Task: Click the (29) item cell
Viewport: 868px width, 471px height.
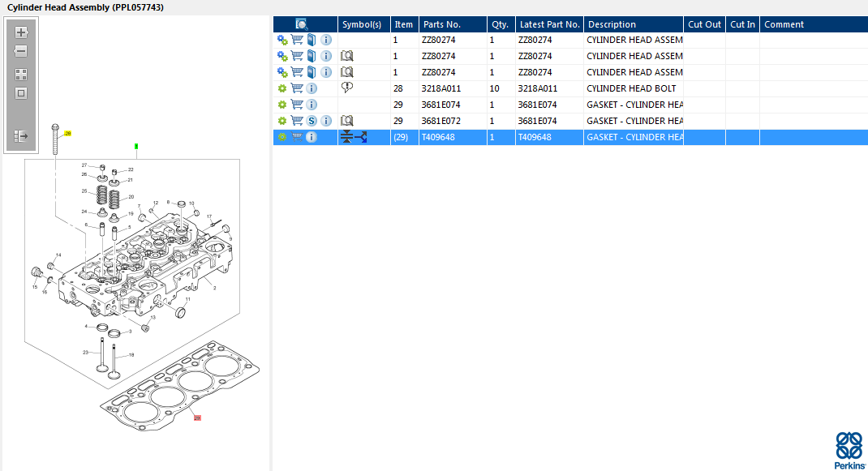Action: point(405,137)
